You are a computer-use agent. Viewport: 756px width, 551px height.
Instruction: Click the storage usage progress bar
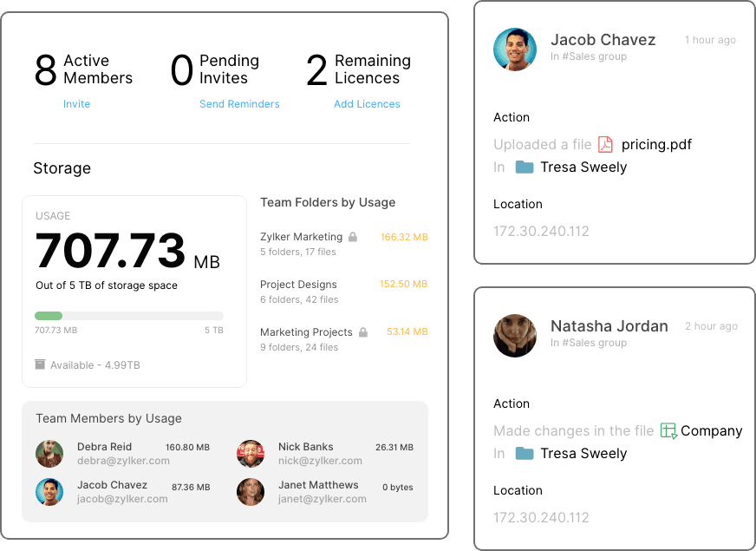128,316
